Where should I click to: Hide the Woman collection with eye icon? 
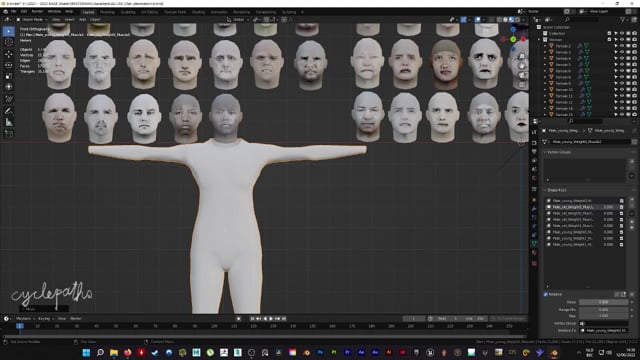tap(622, 40)
